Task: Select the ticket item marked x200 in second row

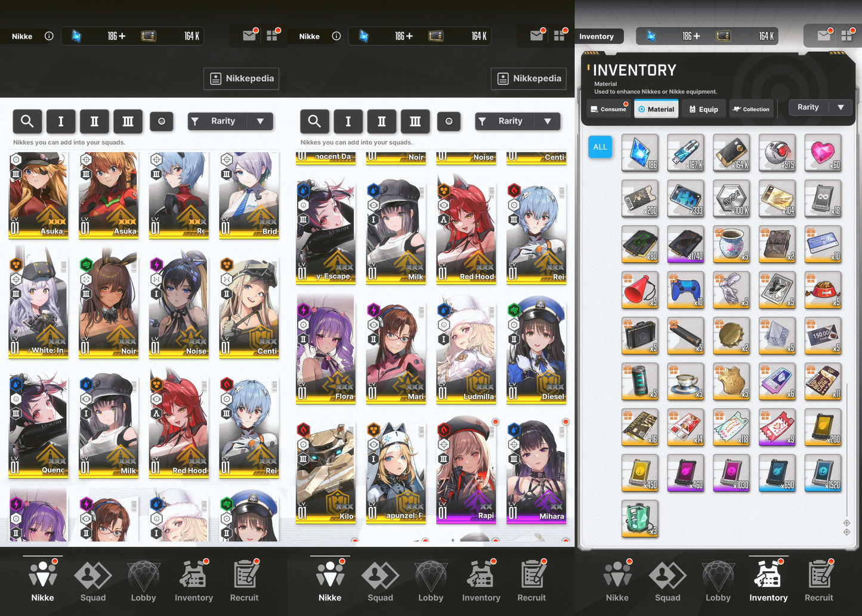Action: [640, 198]
